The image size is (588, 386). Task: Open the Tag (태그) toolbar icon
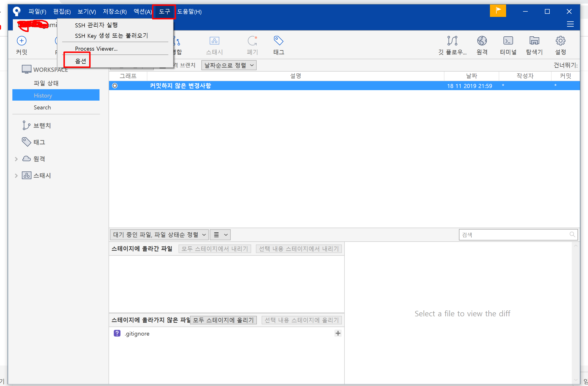(x=279, y=41)
